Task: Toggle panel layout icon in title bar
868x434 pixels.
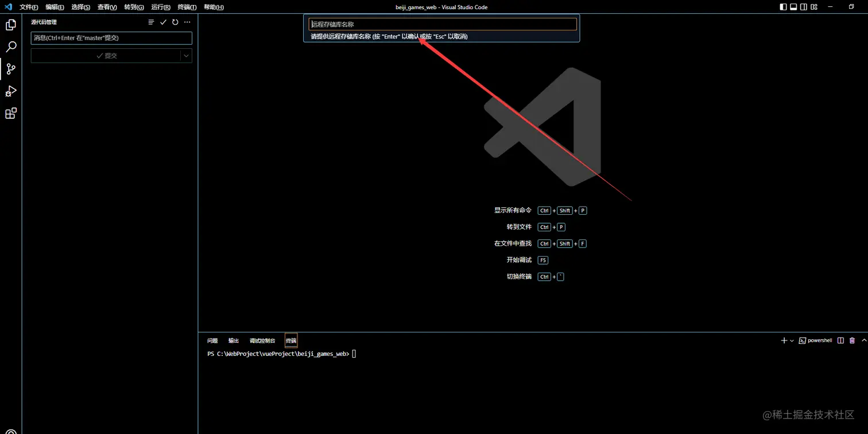Action: [x=793, y=7]
